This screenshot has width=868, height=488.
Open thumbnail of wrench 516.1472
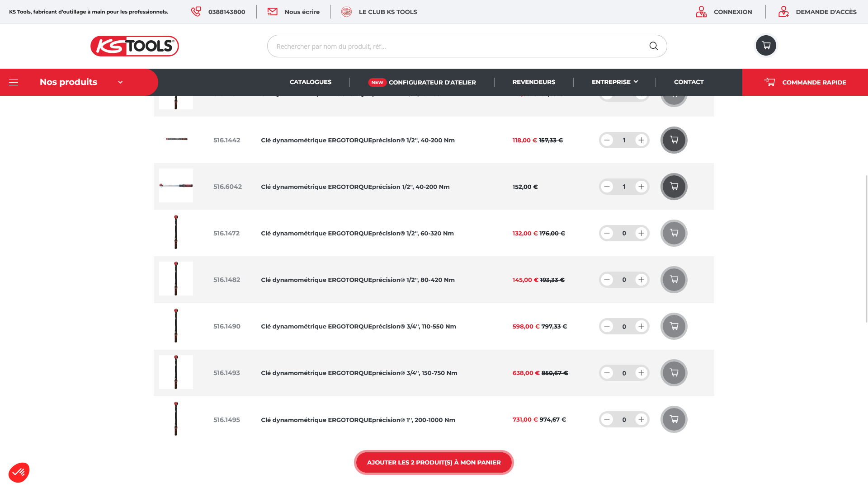tap(176, 232)
